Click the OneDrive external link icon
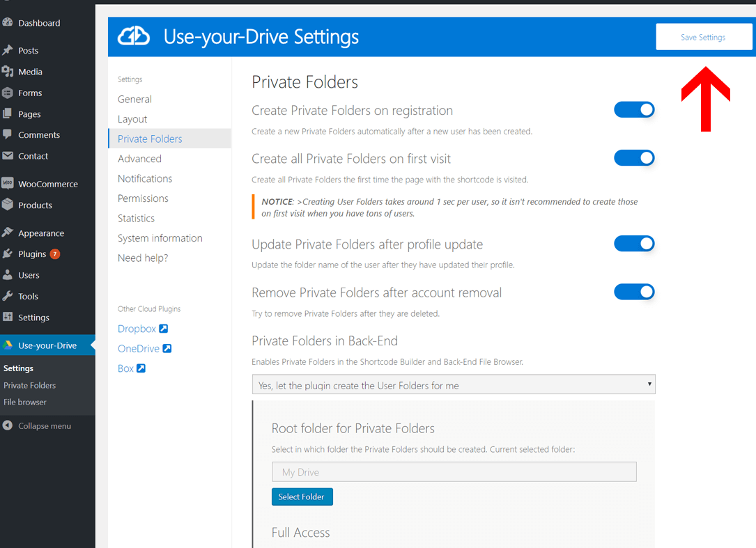 click(x=167, y=348)
